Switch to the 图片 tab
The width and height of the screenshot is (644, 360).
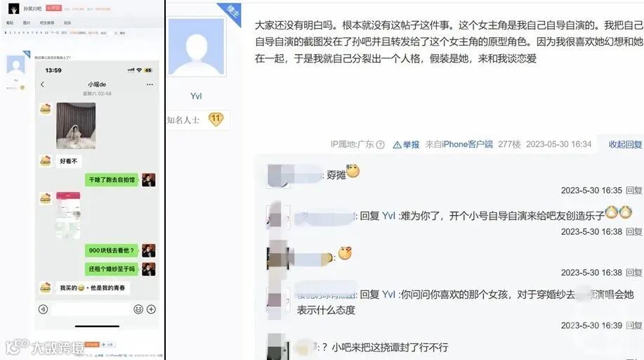27,22
